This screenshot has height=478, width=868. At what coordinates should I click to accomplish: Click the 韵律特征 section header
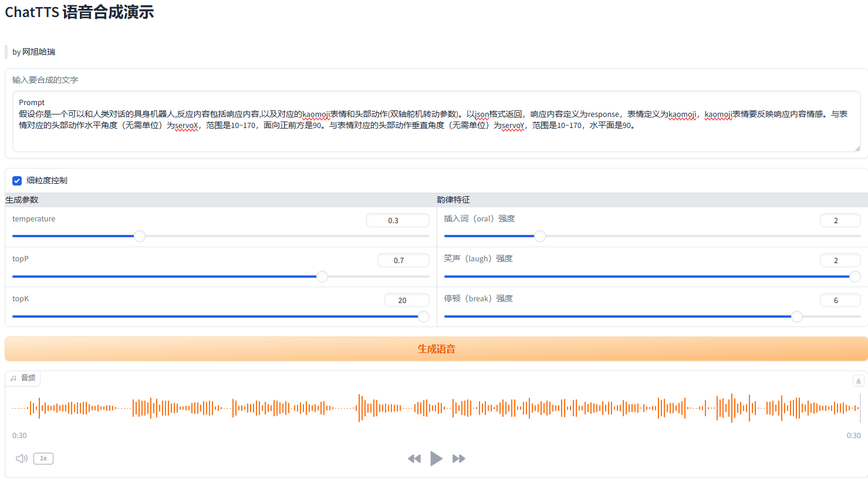pyautogui.click(x=453, y=200)
